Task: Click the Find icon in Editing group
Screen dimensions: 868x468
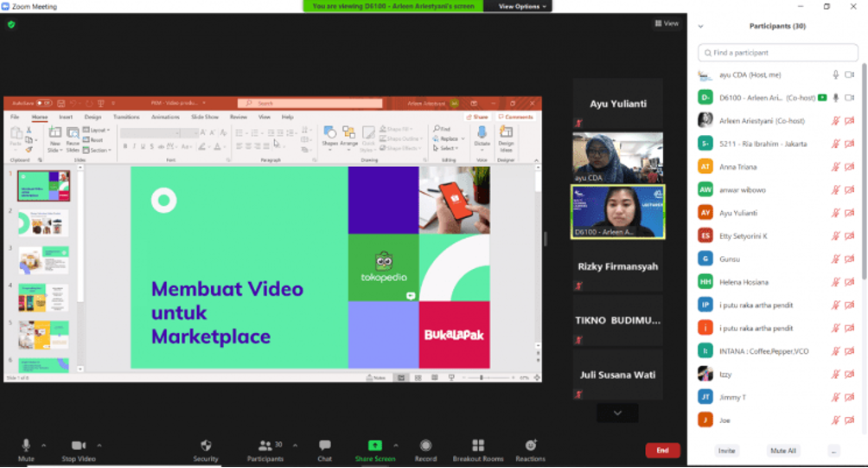Action: point(442,129)
